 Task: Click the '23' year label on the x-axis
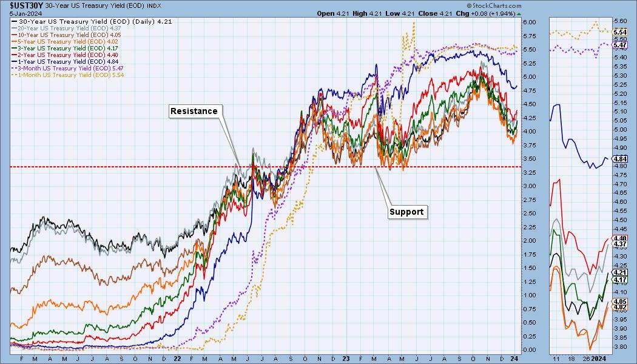click(x=346, y=359)
